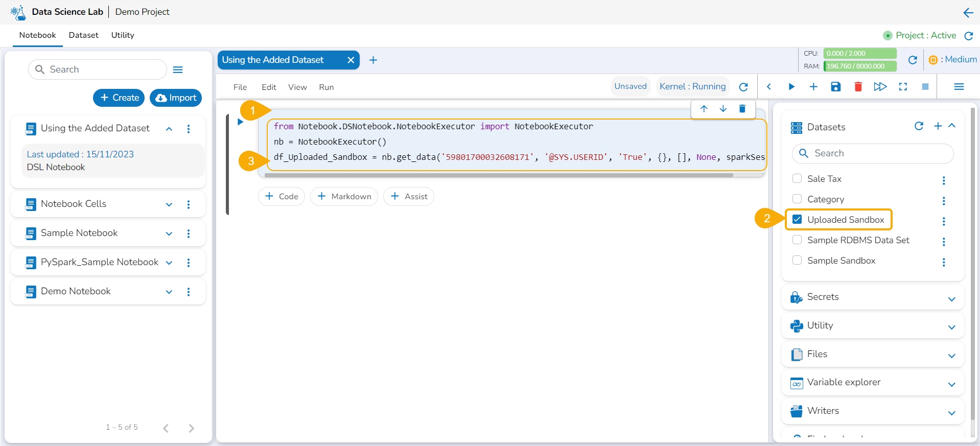
Task: Select the Sample RDBMS Data Set checkbox
Action: (797, 240)
